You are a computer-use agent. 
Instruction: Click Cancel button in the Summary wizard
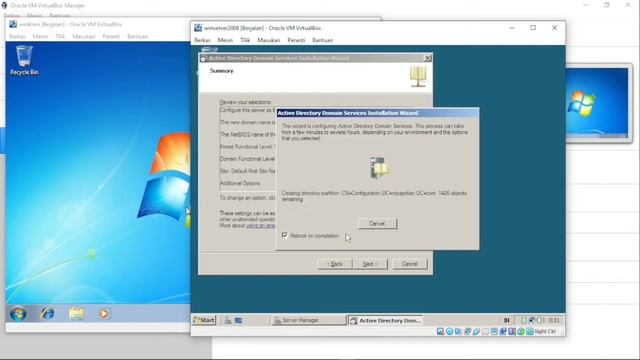(x=409, y=264)
